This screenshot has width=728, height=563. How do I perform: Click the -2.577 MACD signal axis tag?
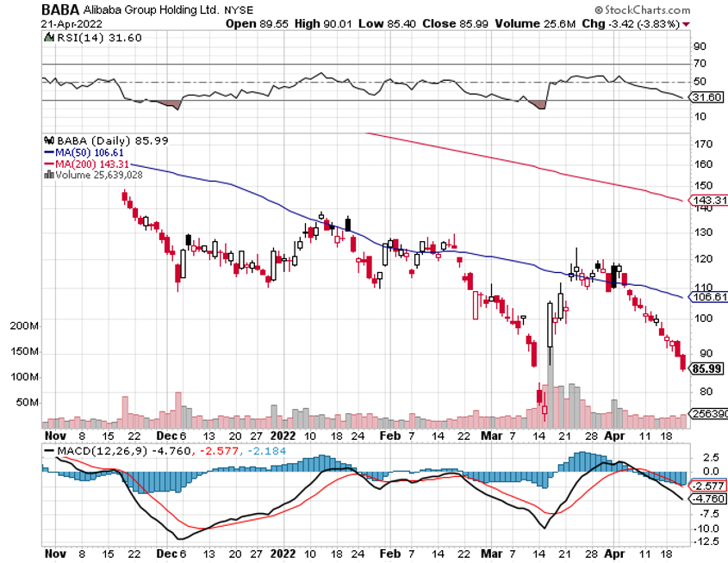(707, 486)
